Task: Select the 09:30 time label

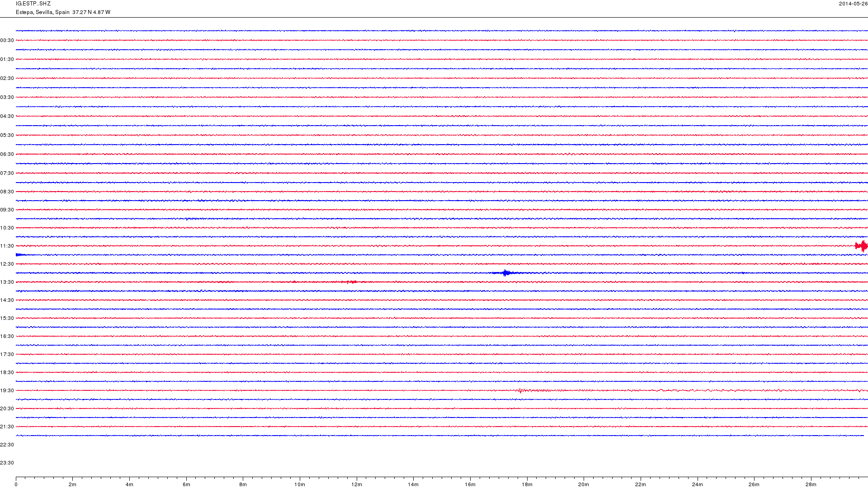Action: 7,210
